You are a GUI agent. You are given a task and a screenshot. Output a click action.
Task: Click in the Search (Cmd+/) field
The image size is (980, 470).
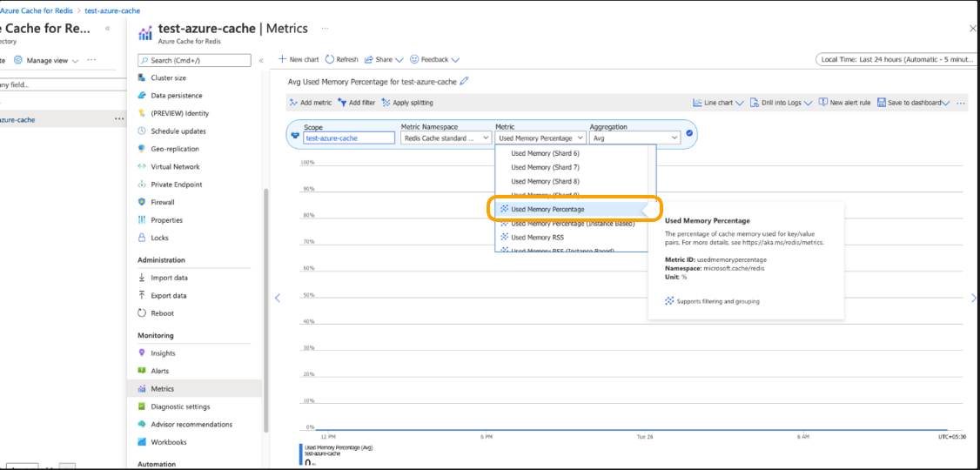[194, 61]
